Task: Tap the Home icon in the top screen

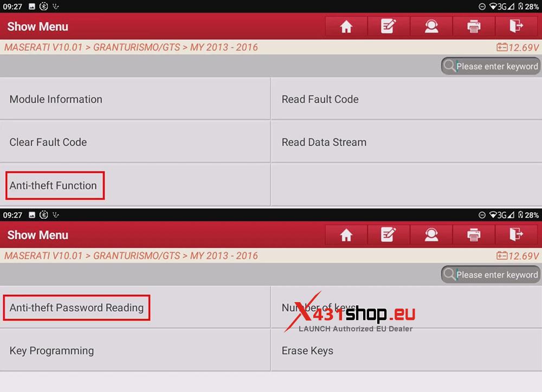Action: click(x=346, y=26)
